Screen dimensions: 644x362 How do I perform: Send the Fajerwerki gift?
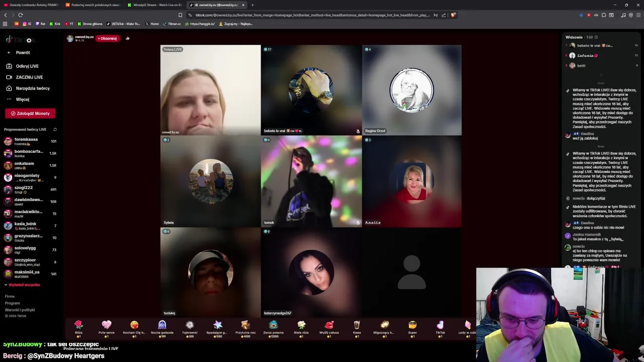point(190,328)
